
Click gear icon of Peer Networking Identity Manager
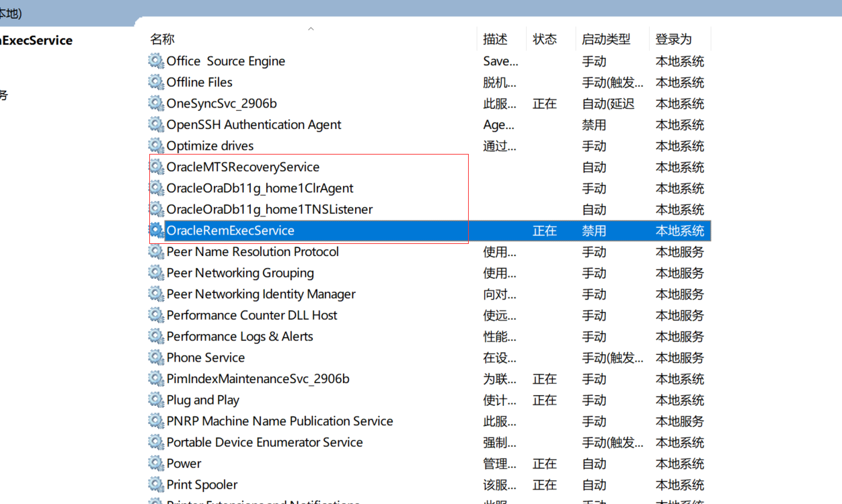coord(156,294)
